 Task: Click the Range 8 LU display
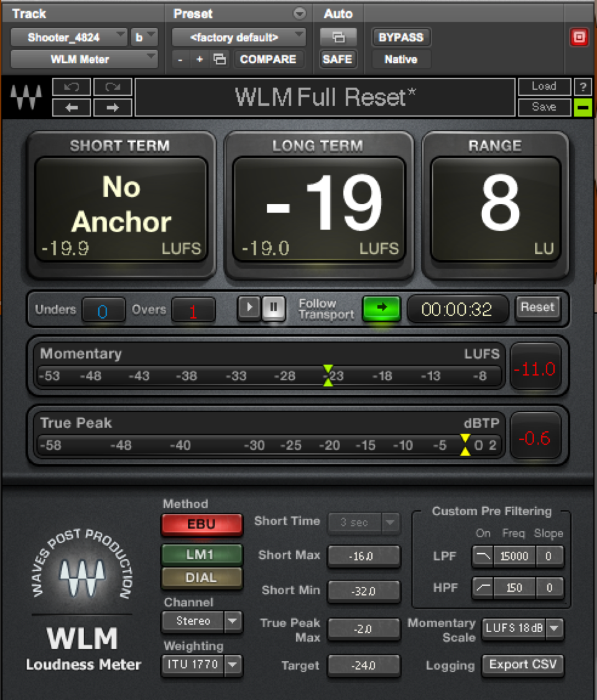(496, 209)
